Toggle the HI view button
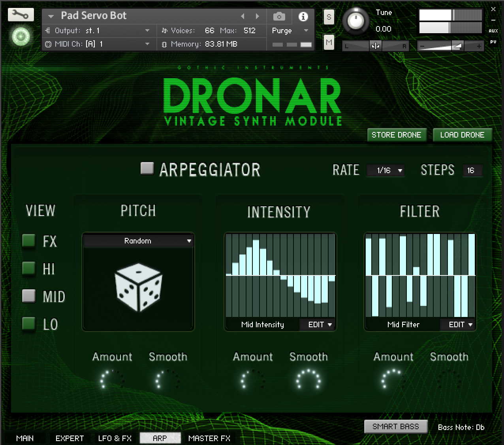This screenshot has height=445, width=504. 28,268
